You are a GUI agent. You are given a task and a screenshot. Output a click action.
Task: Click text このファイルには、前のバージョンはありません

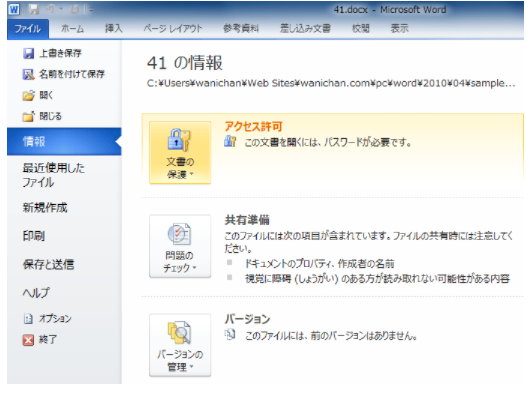coord(331,336)
